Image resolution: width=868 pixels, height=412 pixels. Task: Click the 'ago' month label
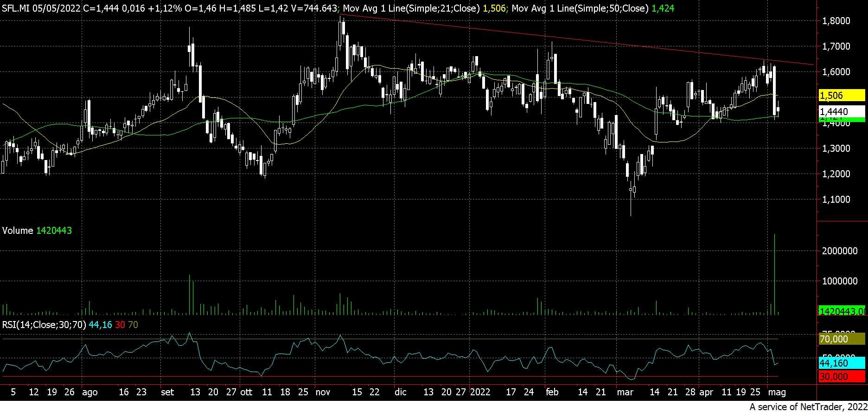(89, 392)
